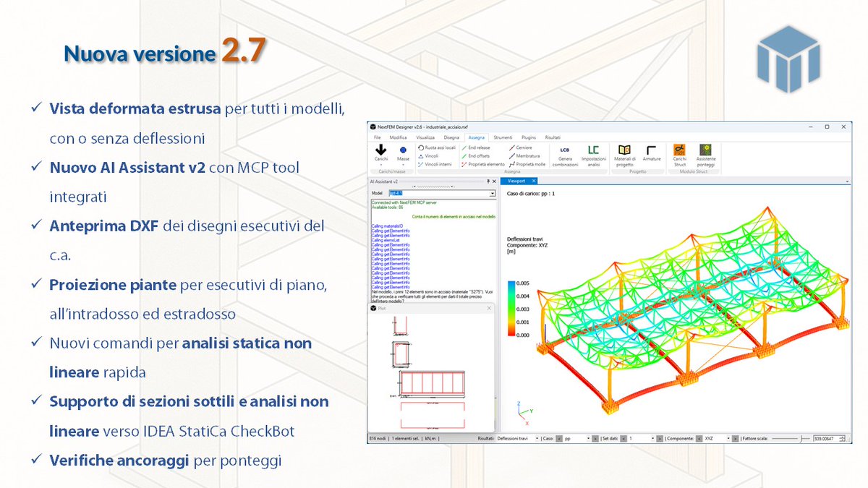868x488 pixels.
Task: Click the Genera combinazioni LCB icon
Action: coord(565,150)
